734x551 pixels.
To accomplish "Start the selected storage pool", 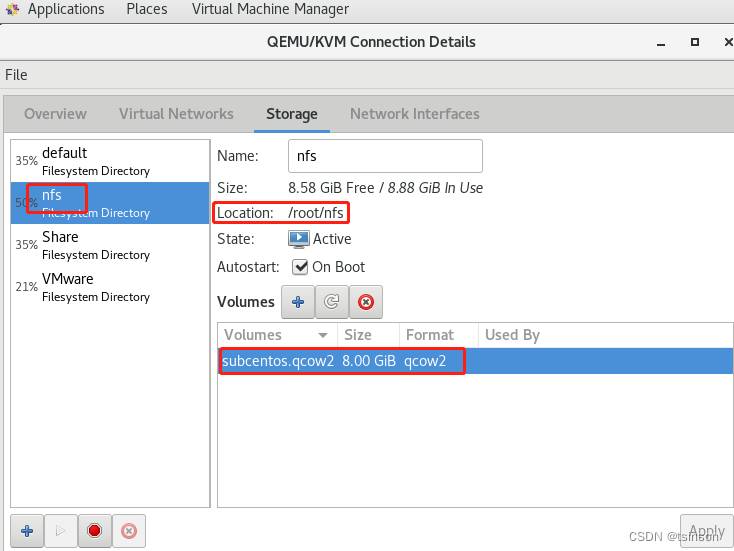I will (x=61, y=531).
